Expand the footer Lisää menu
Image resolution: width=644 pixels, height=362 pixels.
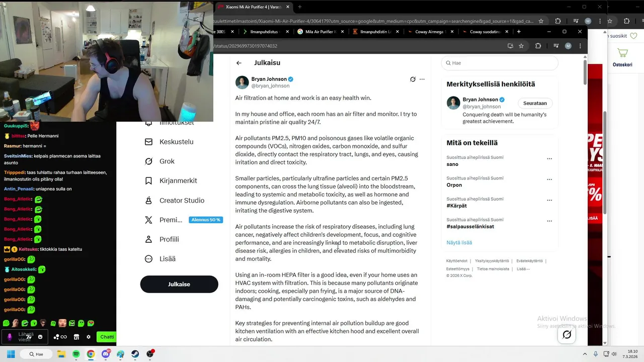(x=523, y=269)
